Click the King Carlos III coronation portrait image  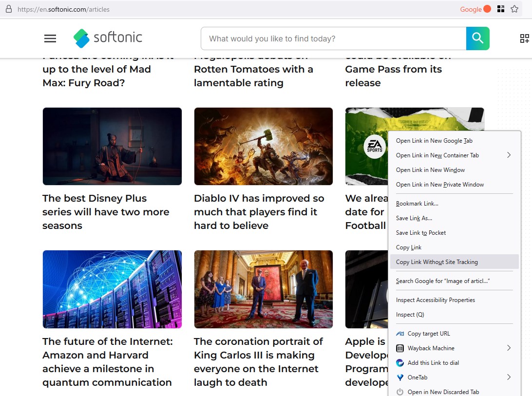click(x=263, y=289)
